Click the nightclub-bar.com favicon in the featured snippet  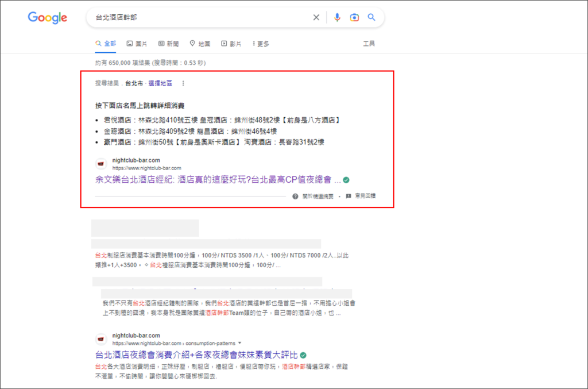click(x=101, y=164)
